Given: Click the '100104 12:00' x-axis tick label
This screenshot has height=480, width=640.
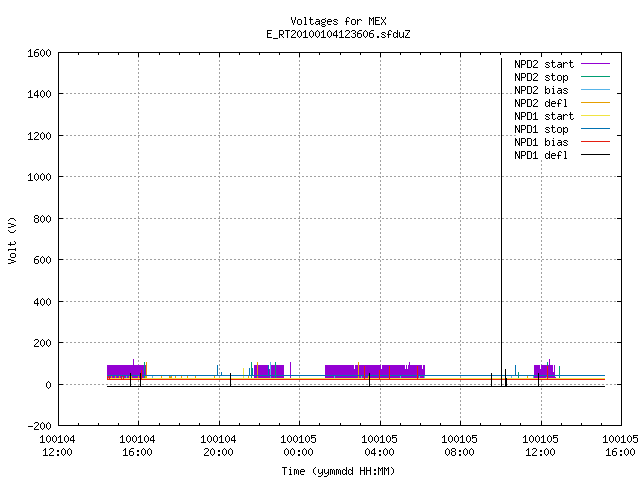Looking at the screenshot, I should (x=57, y=446).
